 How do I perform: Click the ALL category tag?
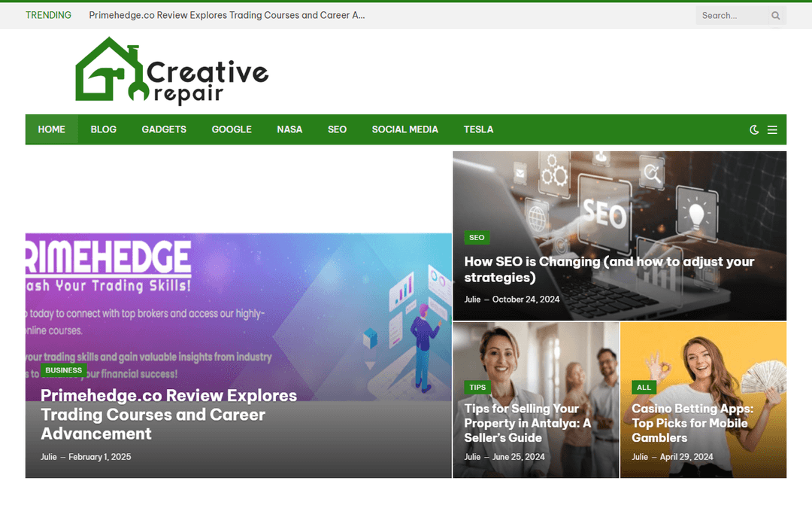644,388
